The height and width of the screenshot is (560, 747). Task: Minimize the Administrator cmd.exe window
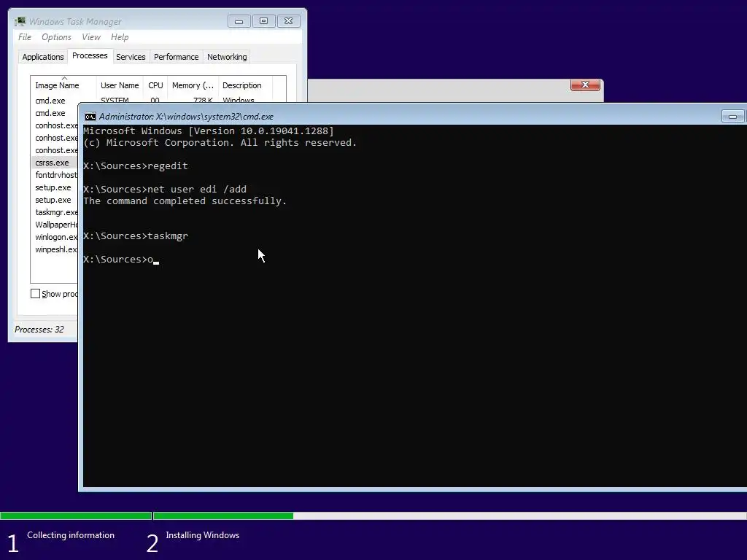click(x=732, y=117)
